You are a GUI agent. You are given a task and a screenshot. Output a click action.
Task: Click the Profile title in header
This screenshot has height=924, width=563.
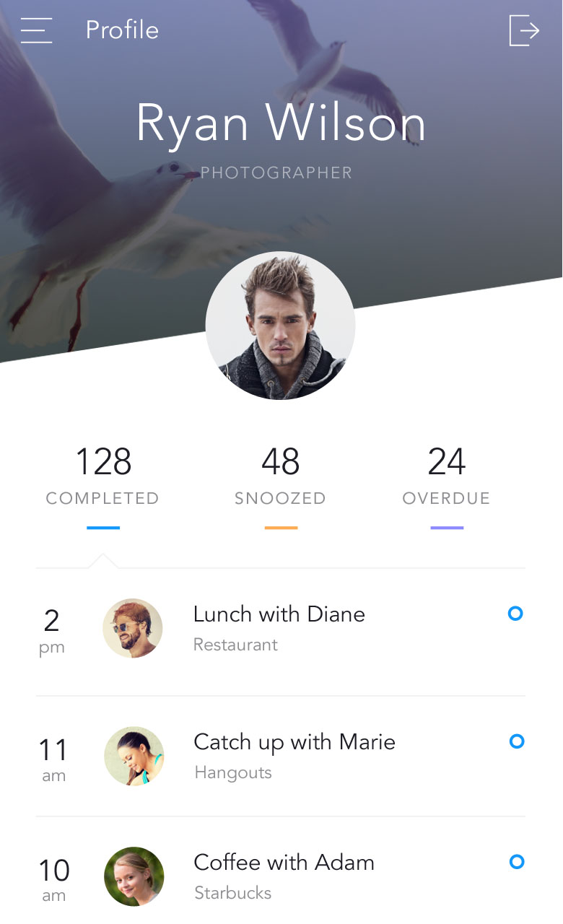(x=122, y=30)
